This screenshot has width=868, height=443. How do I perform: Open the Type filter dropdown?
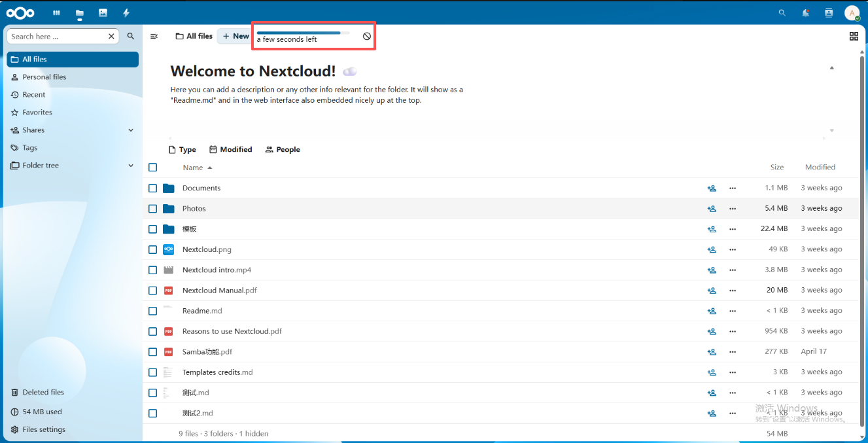pyautogui.click(x=182, y=150)
